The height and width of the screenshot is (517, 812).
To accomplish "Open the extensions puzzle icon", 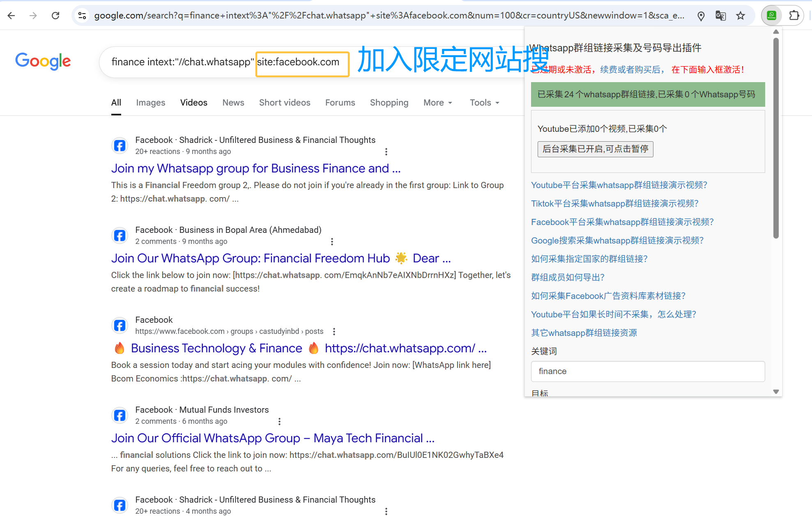I will [x=794, y=16].
